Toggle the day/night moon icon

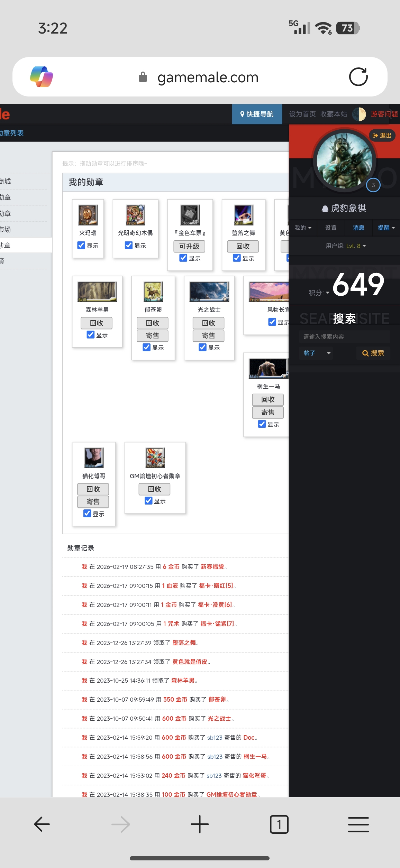(x=359, y=114)
